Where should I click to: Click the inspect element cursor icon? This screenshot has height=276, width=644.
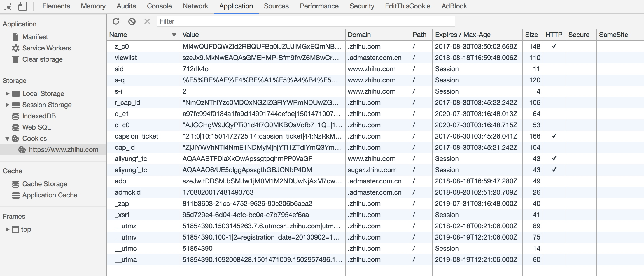[x=8, y=6]
